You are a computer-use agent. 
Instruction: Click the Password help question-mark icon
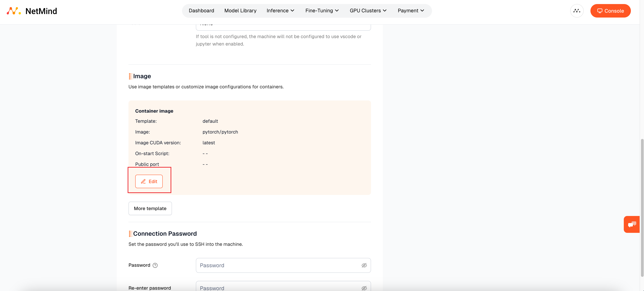click(155, 265)
